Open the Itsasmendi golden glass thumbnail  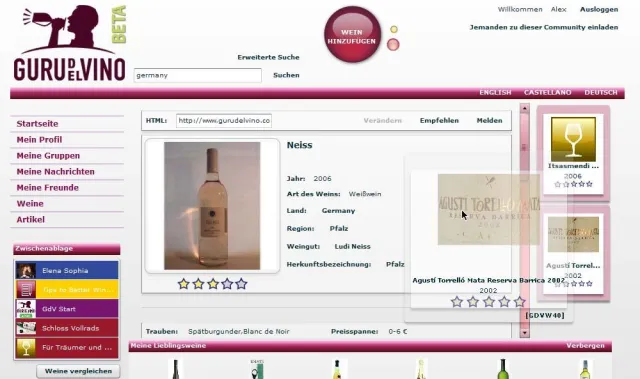click(x=573, y=140)
